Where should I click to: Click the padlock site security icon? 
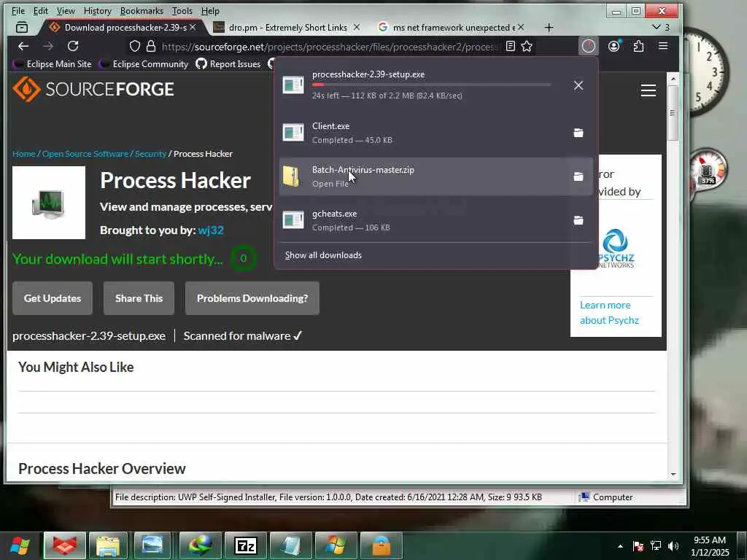(x=151, y=46)
